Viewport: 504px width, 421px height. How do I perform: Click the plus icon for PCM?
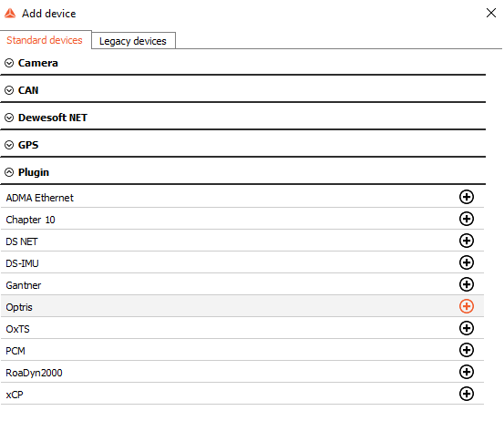[466, 350]
